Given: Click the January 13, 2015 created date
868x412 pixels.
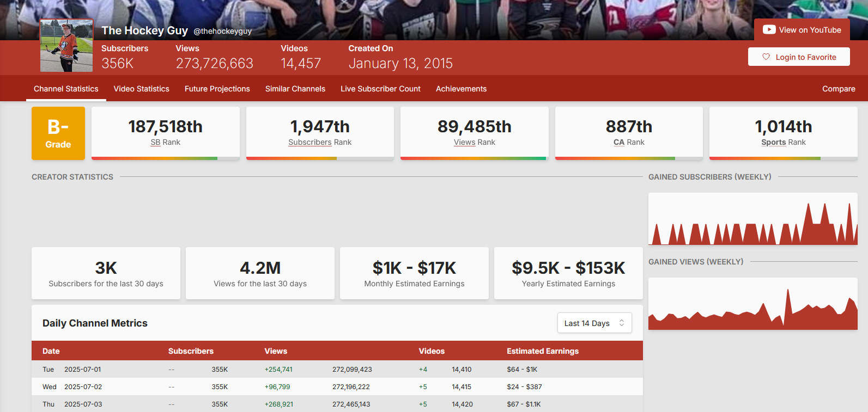Looking at the screenshot, I should tap(400, 63).
